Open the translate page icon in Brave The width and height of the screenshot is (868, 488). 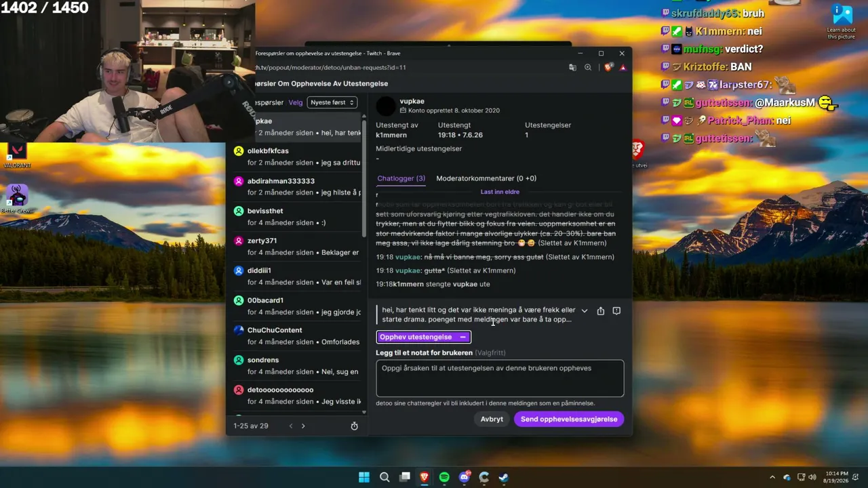(572, 68)
